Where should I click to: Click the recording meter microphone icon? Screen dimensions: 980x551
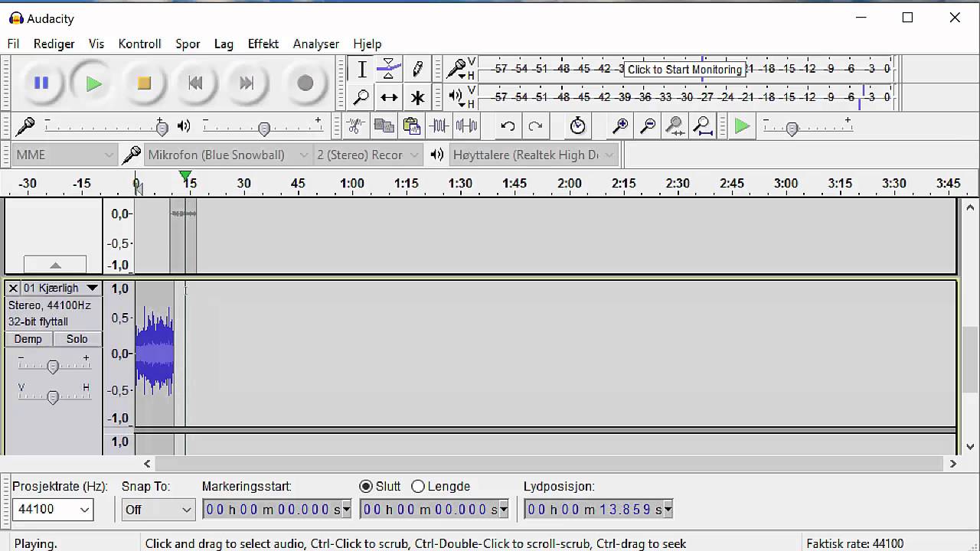click(457, 69)
